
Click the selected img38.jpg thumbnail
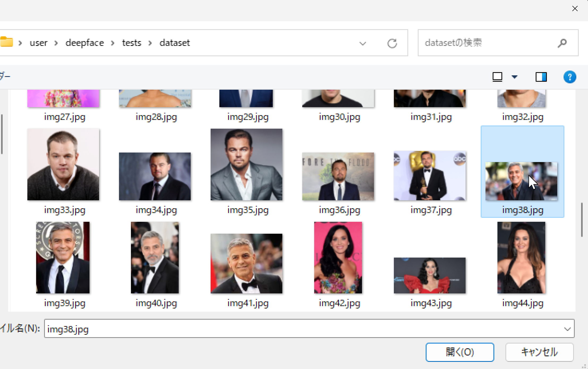pyautogui.click(x=521, y=181)
